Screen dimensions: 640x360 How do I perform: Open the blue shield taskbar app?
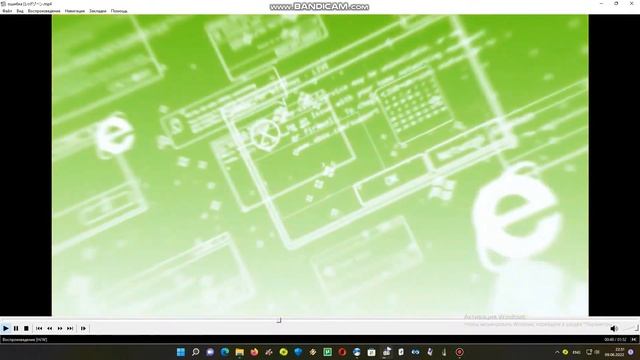(x=298, y=352)
